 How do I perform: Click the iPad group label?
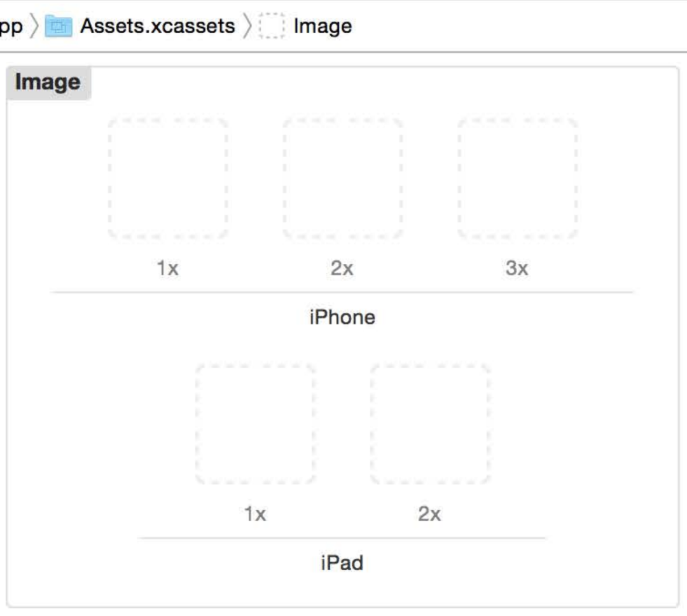(x=342, y=563)
